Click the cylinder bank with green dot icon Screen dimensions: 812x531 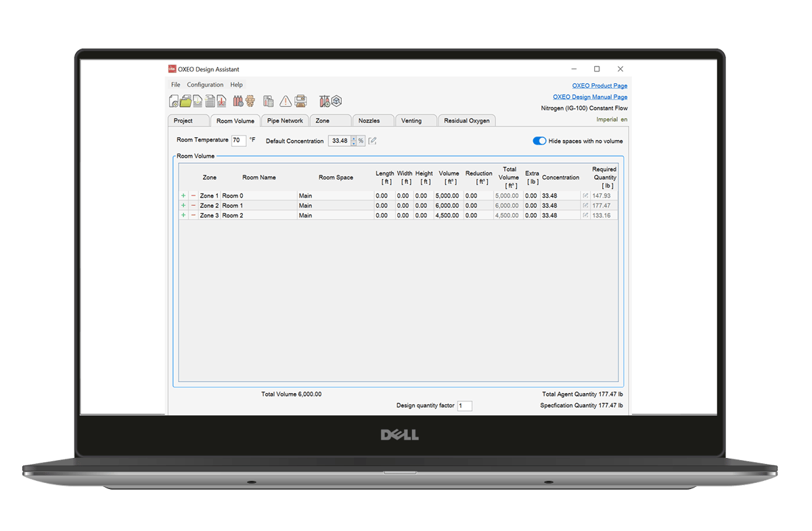325,101
